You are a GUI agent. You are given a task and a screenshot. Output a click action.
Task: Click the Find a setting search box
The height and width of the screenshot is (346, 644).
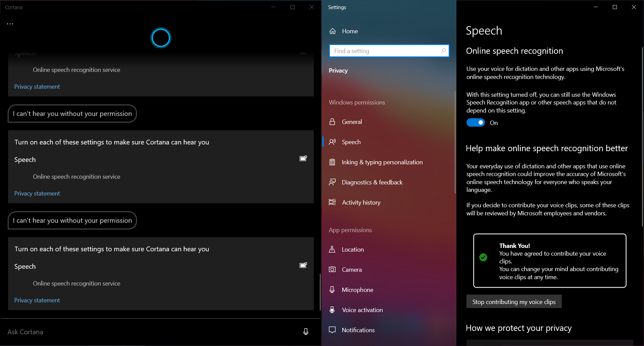pyautogui.click(x=389, y=51)
